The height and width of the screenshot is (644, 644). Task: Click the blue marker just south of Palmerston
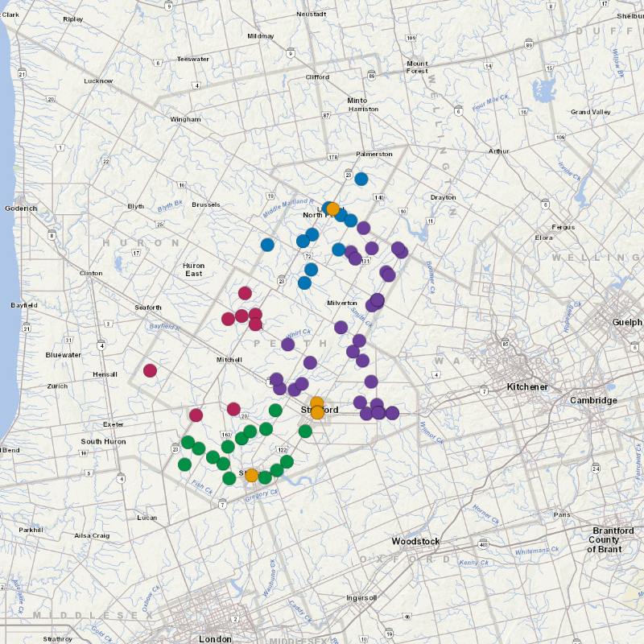361,179
